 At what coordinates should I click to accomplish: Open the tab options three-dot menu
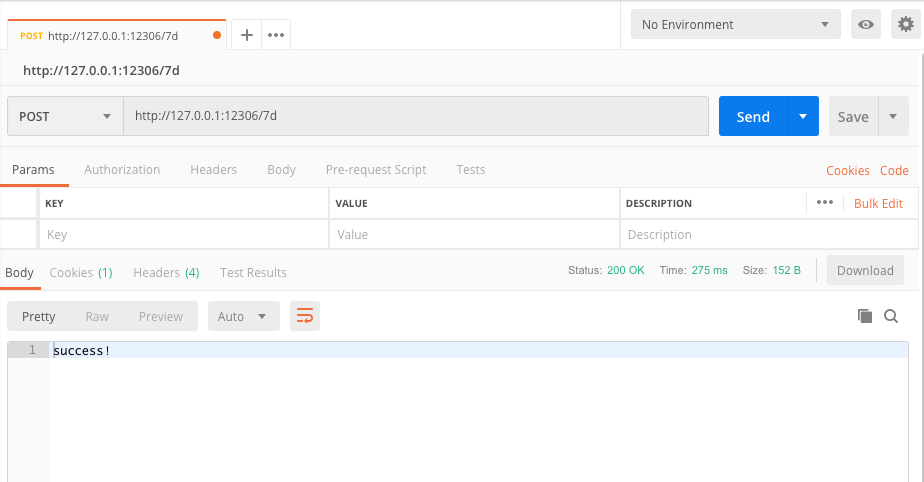point(276,35)
